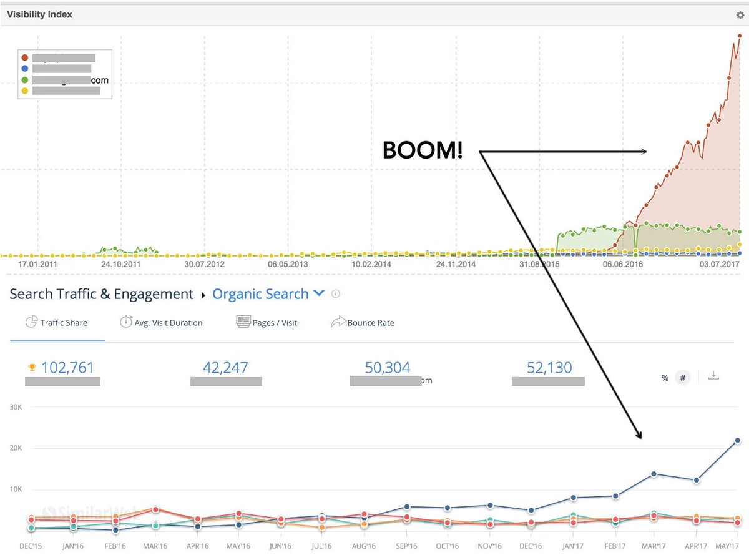Image resolution: width=749 pixels, height=560 pixels.
Task: Click the yellow legend dot
Action: click(x=25, y=91)
